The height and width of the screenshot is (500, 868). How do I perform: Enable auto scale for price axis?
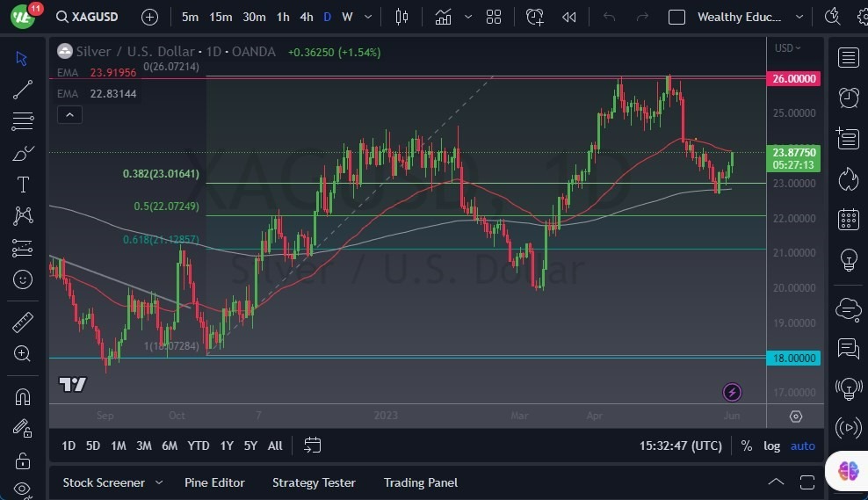click(x=802, y=446)
